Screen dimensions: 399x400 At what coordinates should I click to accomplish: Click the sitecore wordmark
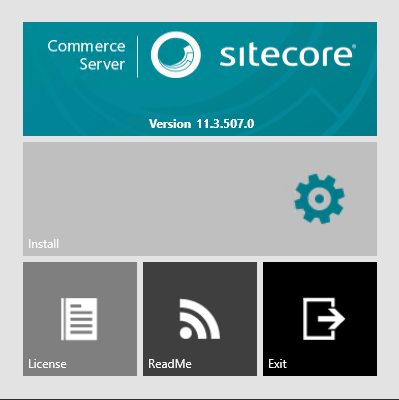pos(288,55)
